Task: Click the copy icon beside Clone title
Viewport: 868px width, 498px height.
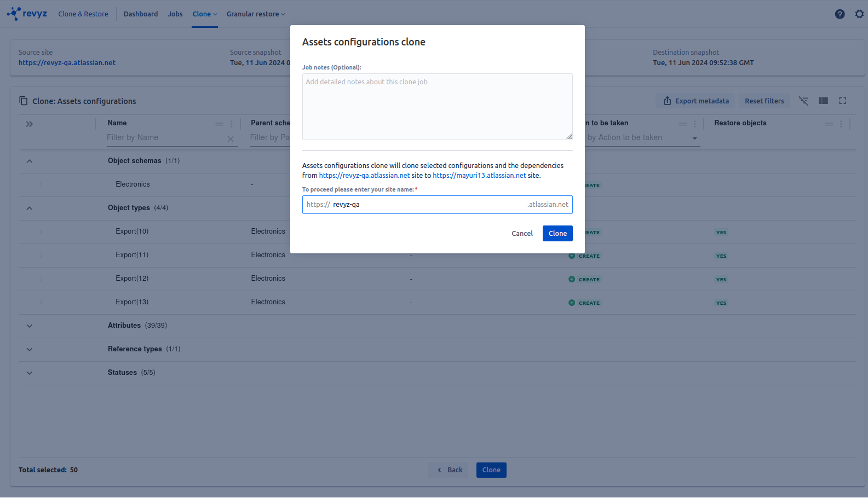Action: (x=23, y=101)
